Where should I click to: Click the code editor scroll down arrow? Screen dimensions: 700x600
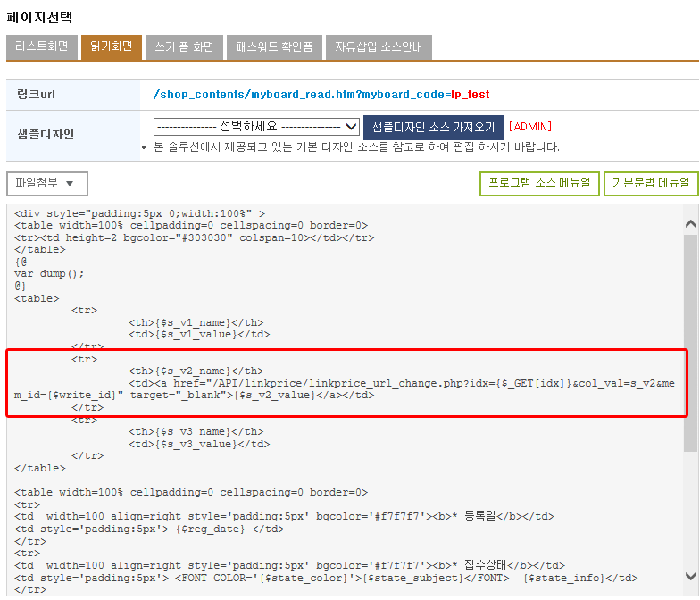(690, 576)
